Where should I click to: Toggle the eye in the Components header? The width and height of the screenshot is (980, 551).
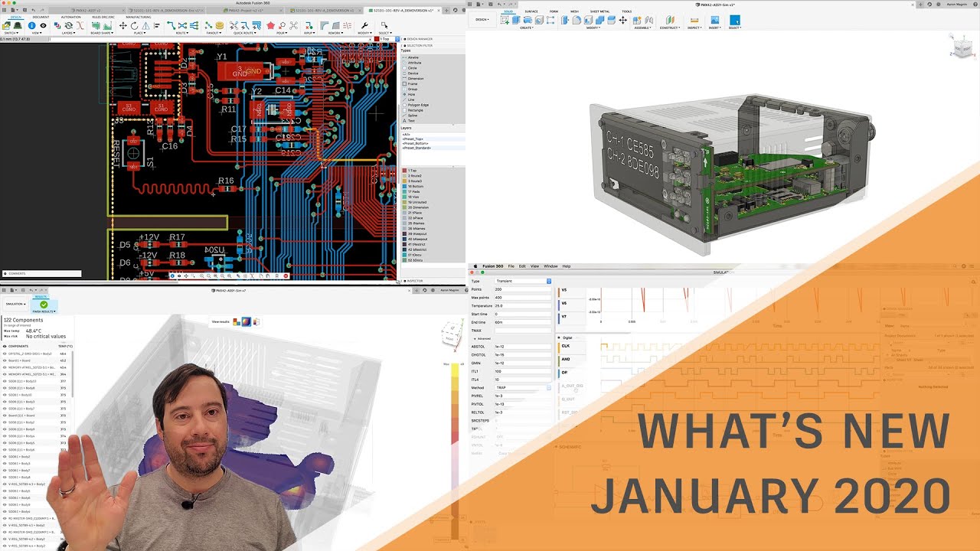[5, 346]
